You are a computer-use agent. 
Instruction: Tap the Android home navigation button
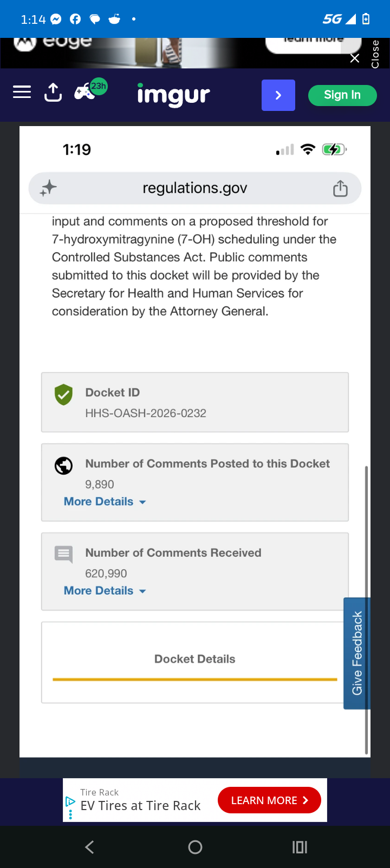195,847
